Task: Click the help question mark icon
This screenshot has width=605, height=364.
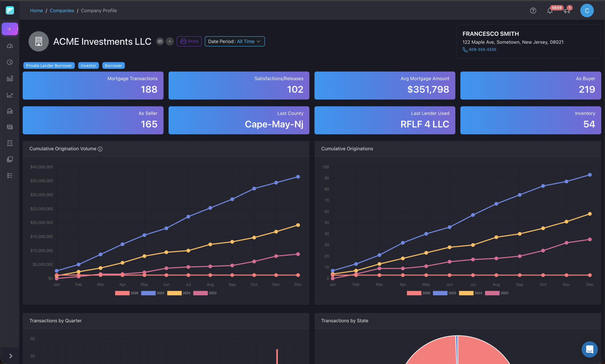Action: click(x=533, y=11)
